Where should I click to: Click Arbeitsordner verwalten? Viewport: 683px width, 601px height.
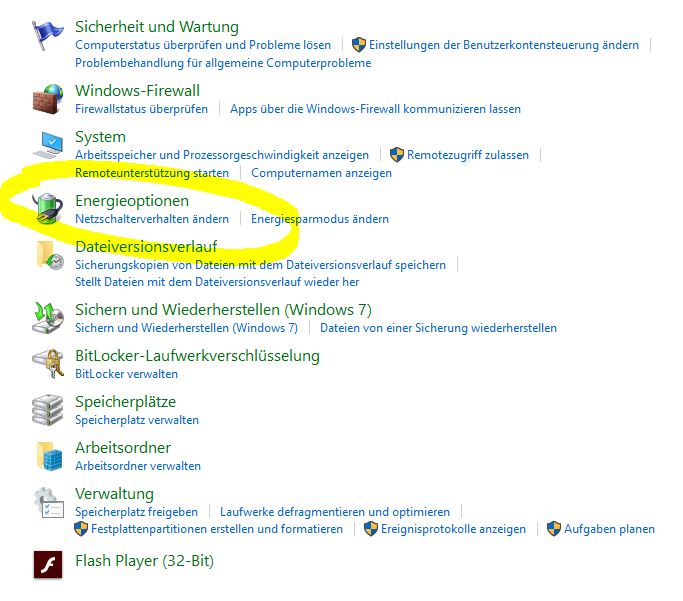[x=138, y=466]
